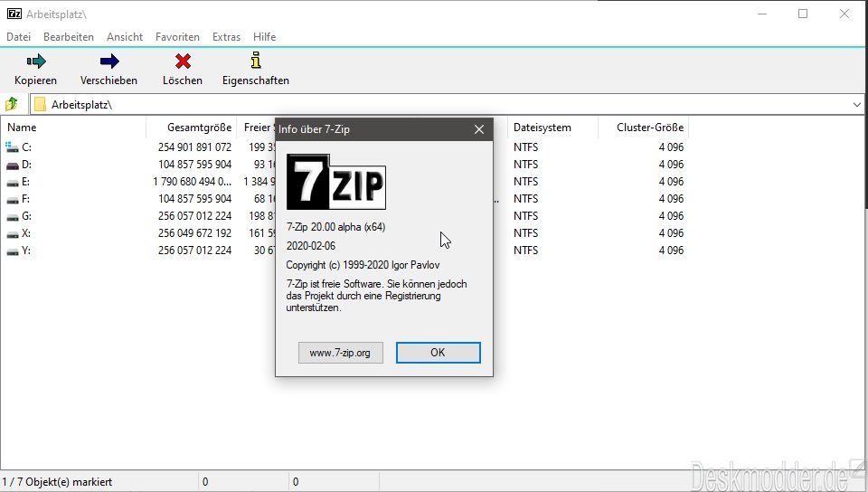Select drive Y: icon
Screen dimensions: 868x492
pyautogui.click(x=12, y=251)
